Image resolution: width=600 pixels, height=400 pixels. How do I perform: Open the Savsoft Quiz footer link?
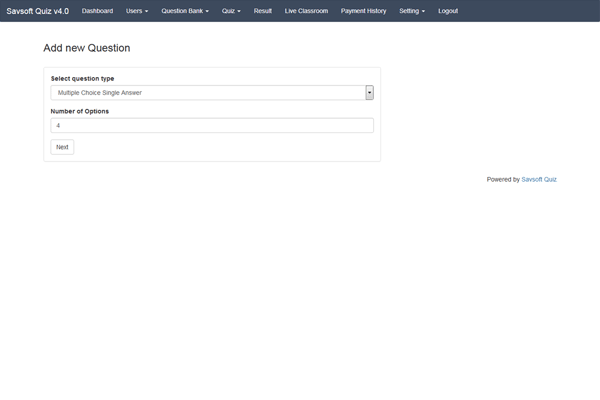[x=539, y=180]
